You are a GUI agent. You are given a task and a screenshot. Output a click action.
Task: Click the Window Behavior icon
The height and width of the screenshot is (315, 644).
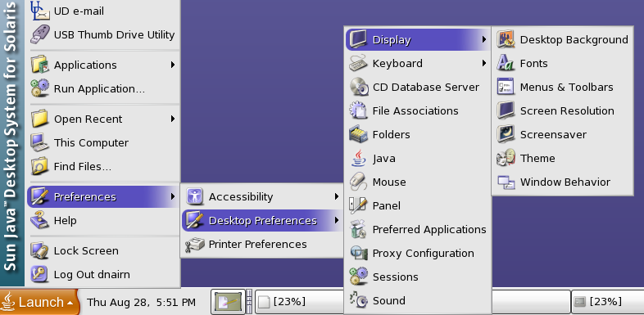coord(506,182)
